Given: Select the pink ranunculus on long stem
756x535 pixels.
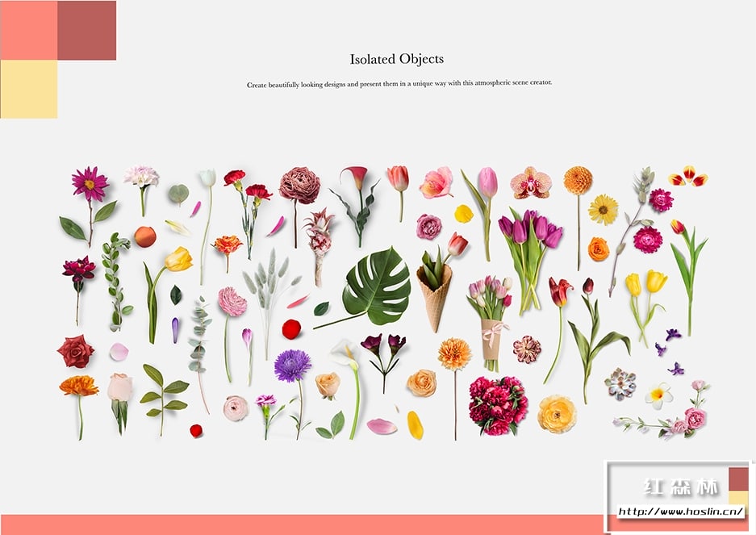Looking at the screenshot, I should (x=232, y=333).
